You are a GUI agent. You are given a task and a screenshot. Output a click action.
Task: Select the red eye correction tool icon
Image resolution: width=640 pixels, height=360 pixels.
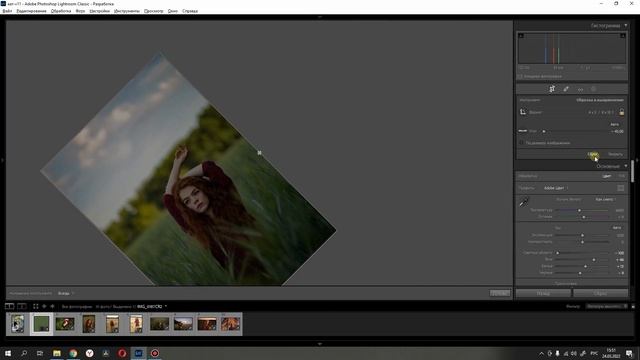580,89
